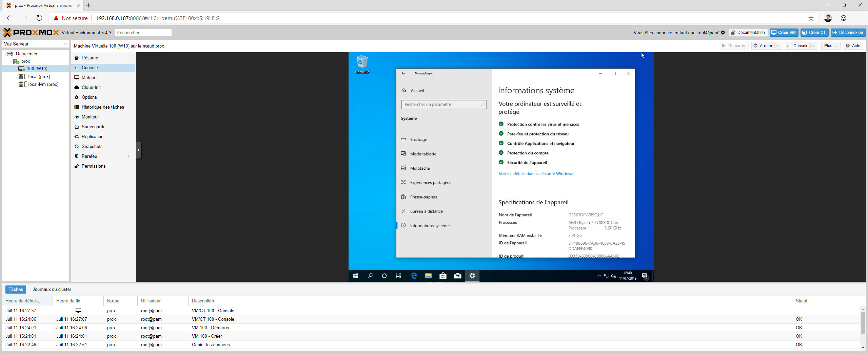Click the Sauvegarde floppy icon
The height and width of the screenshot is (353, 868).
tap(77, 127)
